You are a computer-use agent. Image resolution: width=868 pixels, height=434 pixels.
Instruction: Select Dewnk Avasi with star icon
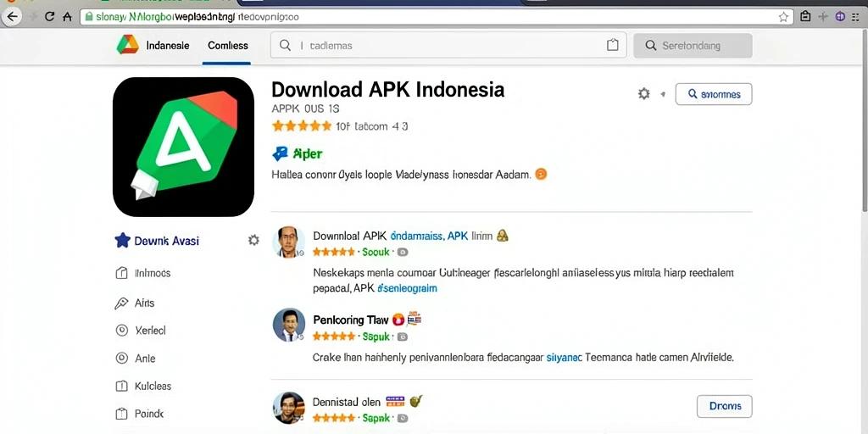click(157, 241)
